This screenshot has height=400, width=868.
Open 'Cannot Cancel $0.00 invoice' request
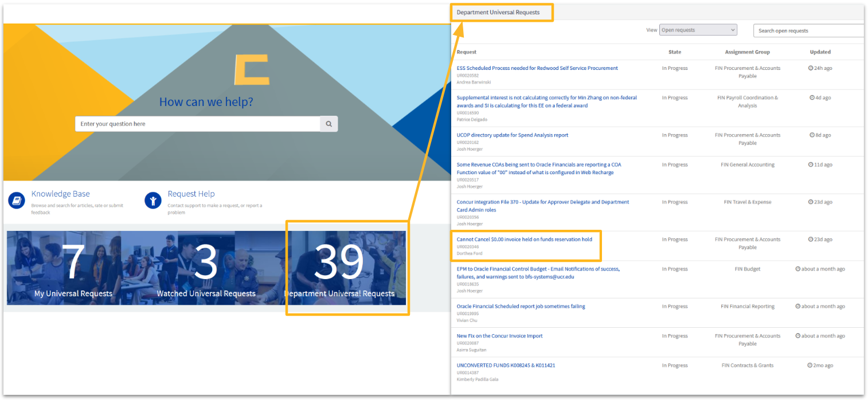[x=524, y=239]
